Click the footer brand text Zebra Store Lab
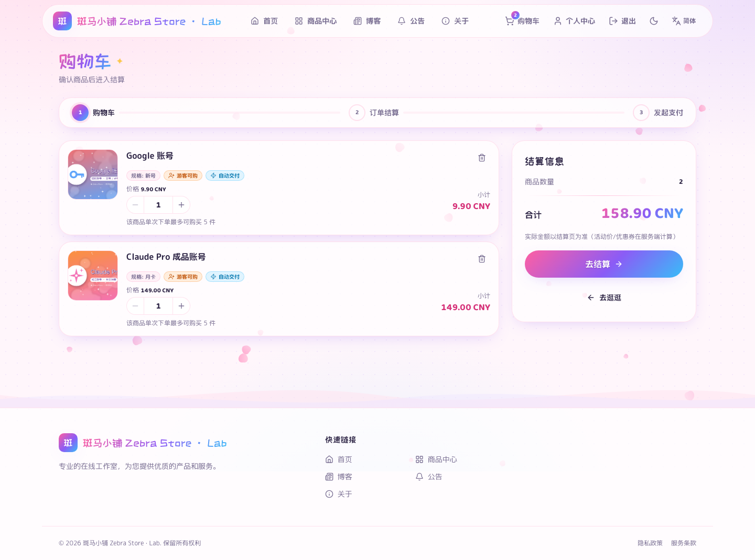The width and height of the screenshot is (755, 560). (155, 443)
